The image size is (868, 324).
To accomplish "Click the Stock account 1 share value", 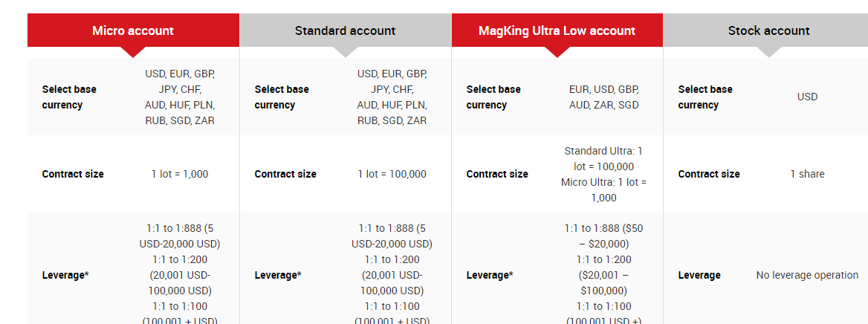I will (x=807, y=174).
